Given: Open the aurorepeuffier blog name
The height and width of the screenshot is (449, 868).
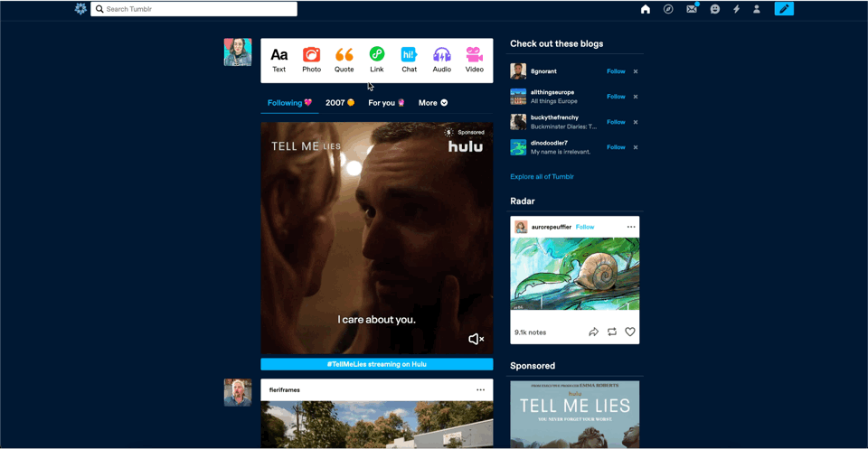Looking at the screenshot, I should pyautogui.click(x=552, y=227).
